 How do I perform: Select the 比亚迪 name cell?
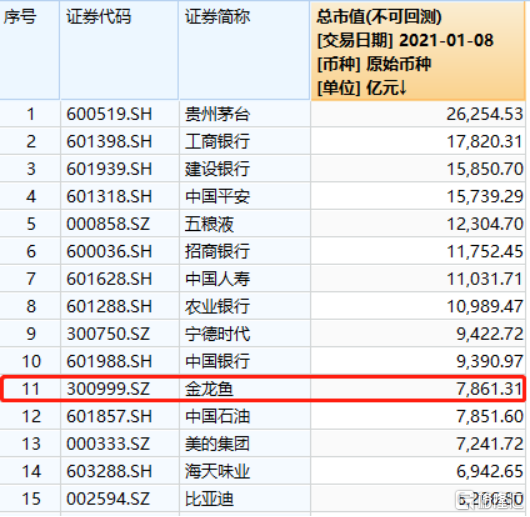[x=245, y=499]
